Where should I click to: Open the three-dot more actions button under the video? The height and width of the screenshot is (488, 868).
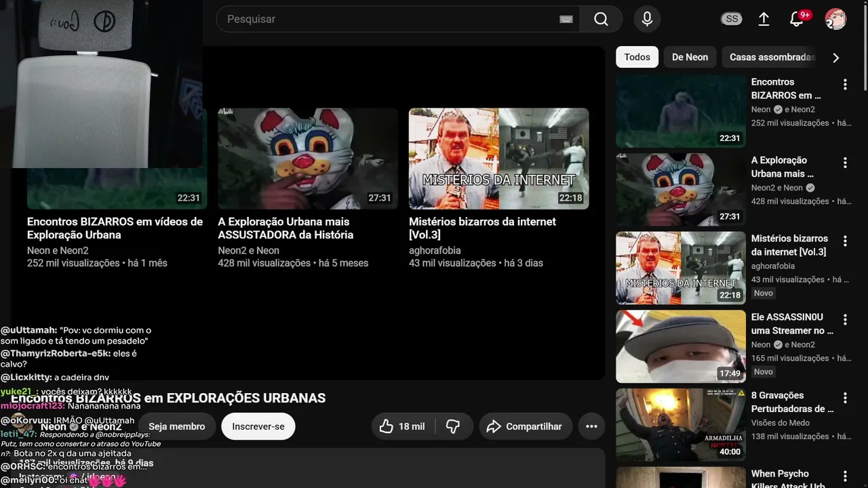591,426
